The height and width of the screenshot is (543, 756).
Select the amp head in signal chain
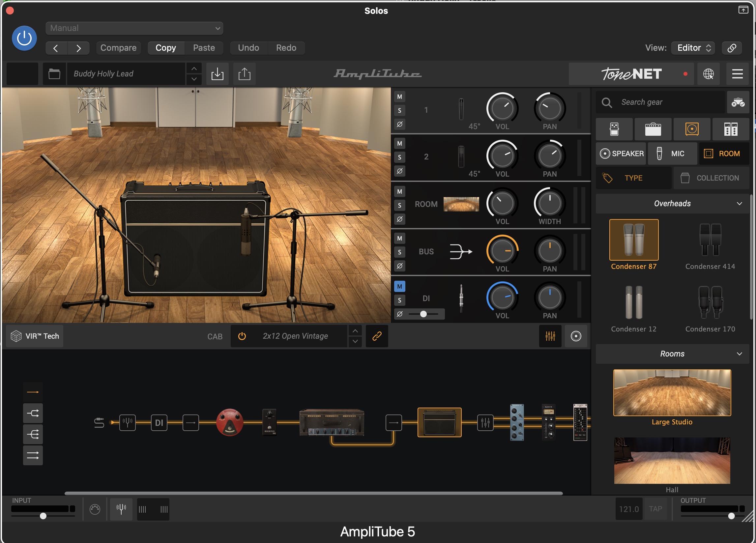pyautogui.click(x=332, y=422)
